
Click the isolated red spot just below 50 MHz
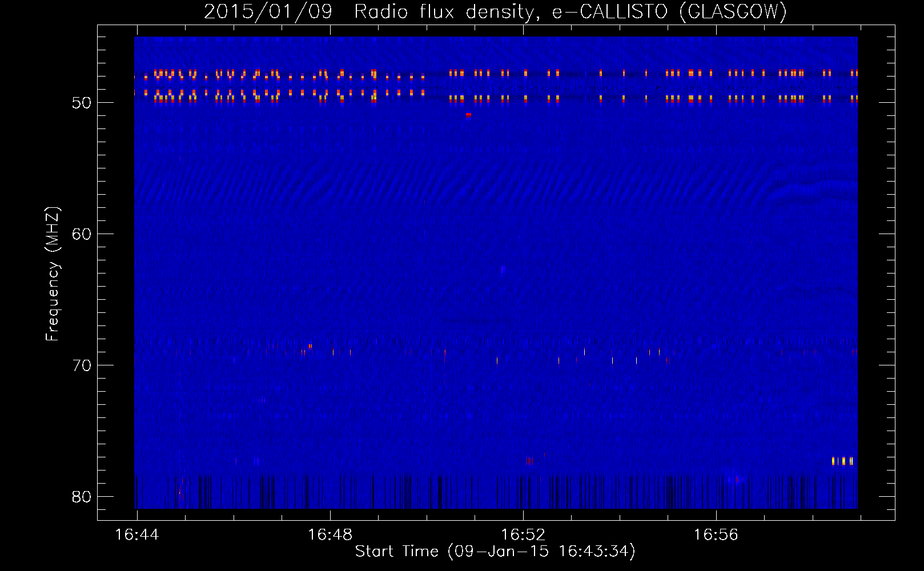click(x=468, y=115)
